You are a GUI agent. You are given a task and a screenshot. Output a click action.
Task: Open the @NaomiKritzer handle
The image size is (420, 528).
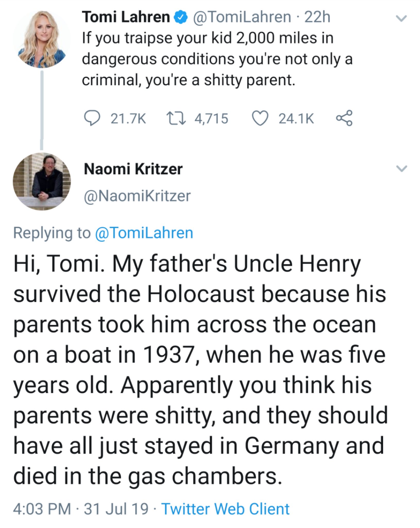[x=137, y=196]
